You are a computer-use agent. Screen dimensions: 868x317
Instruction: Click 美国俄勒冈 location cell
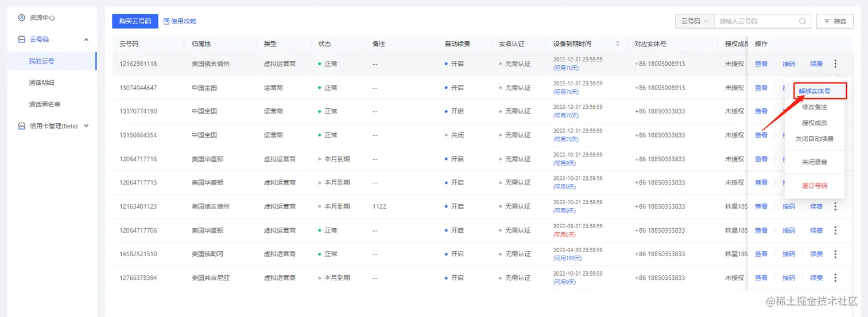(208, 254)
